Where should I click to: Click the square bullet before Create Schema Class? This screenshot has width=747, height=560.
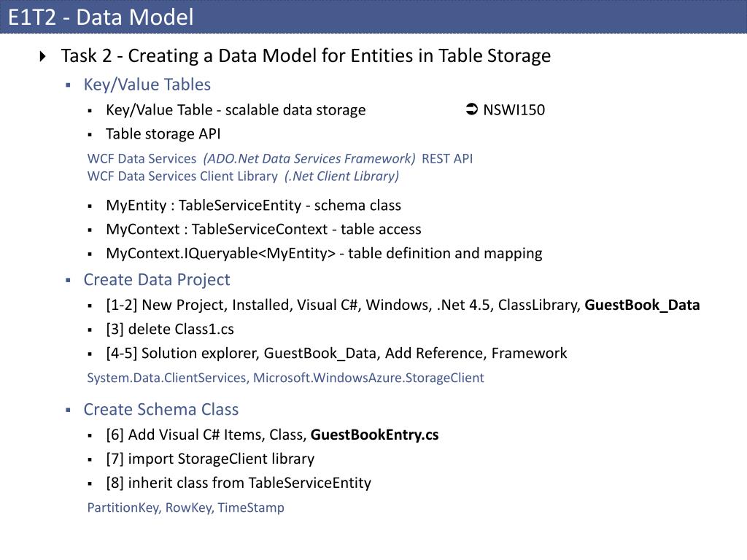[x=68, y=410]
